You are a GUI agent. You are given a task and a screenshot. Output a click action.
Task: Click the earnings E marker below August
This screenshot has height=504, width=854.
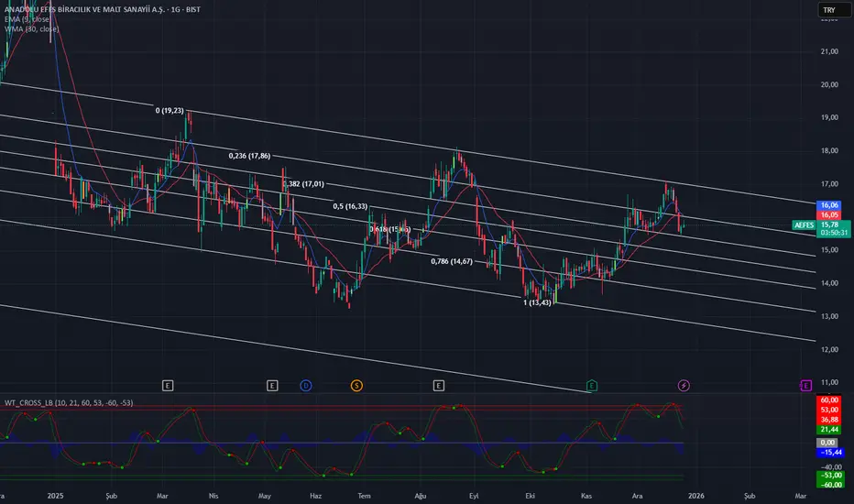point(438,386)
